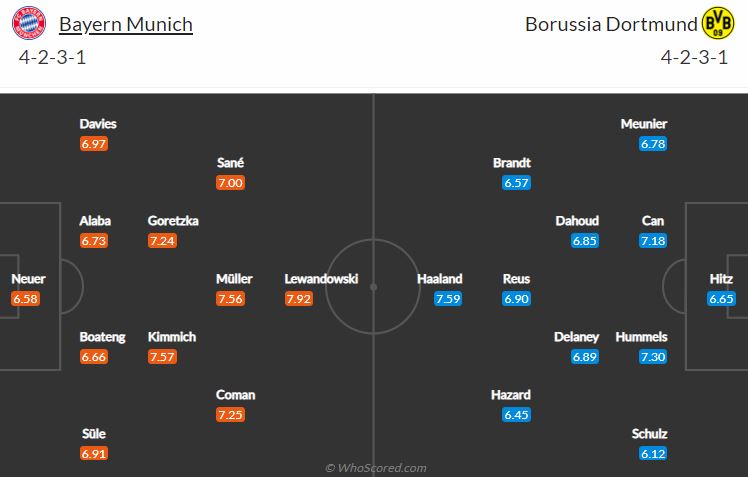Click player name Hitz

click(x=721, y=279)
